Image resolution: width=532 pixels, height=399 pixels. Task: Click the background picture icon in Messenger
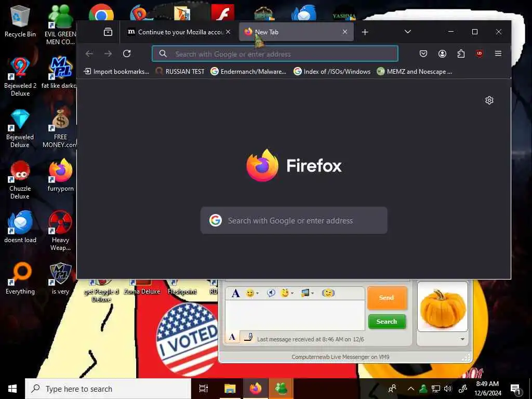coord(305,293)
